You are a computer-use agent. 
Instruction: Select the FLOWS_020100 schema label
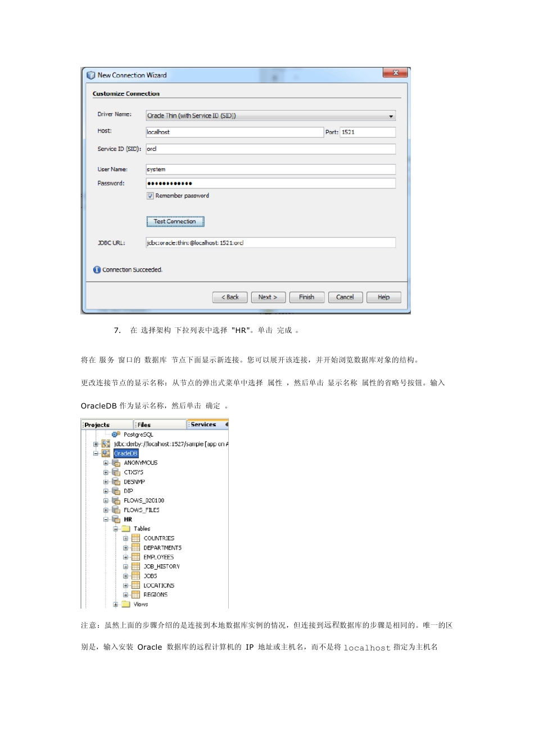(144, 501)
